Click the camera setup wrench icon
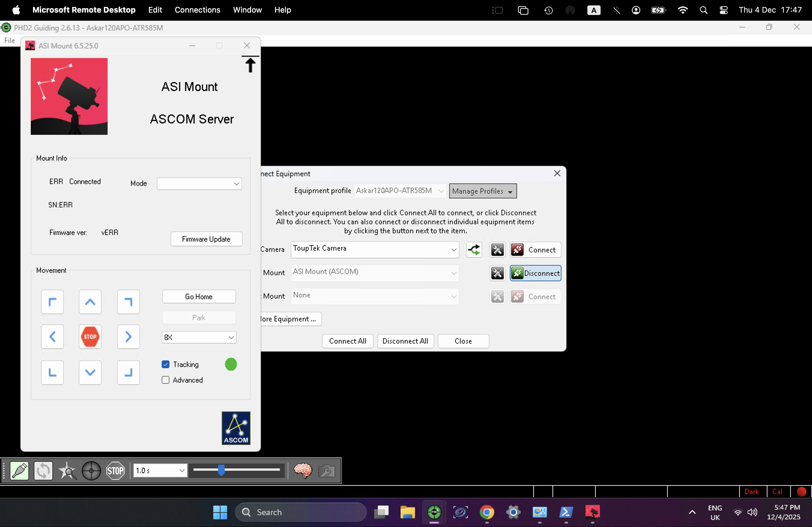 (497, 250)
